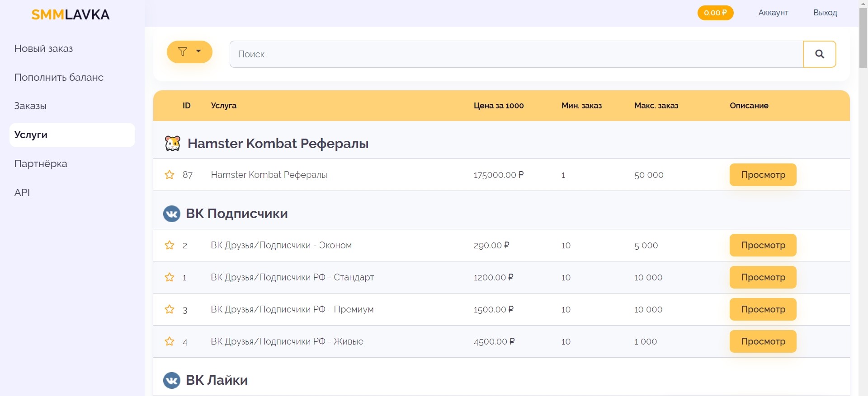Click the service name ВК Друзья/Подписчики РФ - Премиум
The image size is (868, 396).
pos(292,309)
